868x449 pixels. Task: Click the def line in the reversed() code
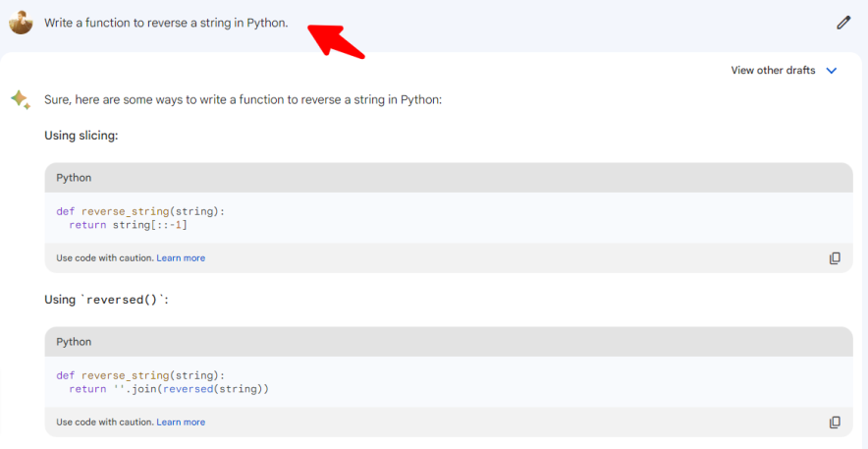point(140,375)
